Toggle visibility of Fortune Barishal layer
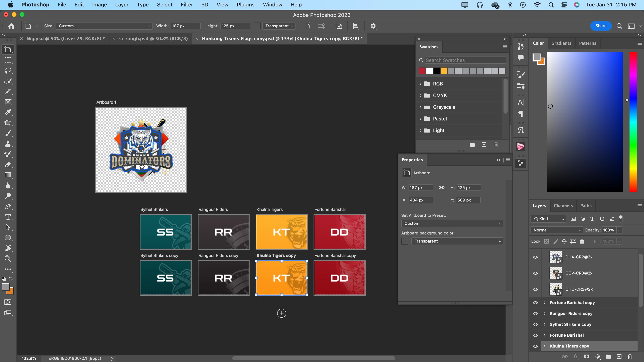 pyautogui.click(x=535, y=335)
